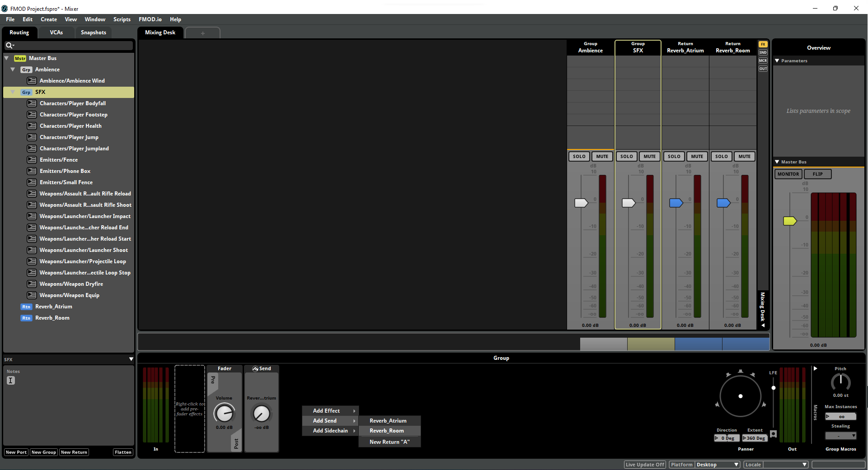
Task: Mute the Reverb_Atrium return channel
Action: click(697, 157)
